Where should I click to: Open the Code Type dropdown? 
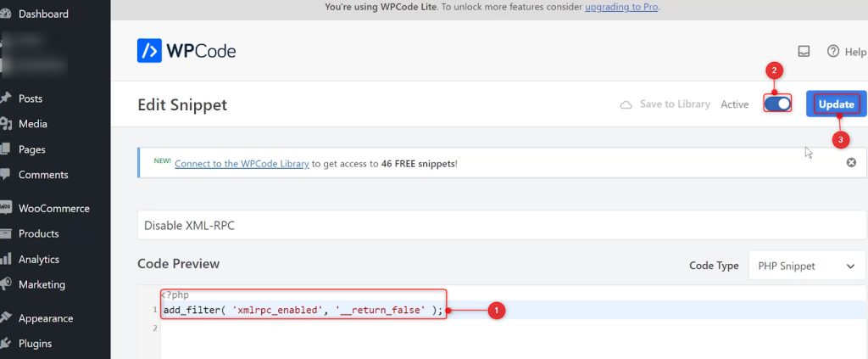tap(807, 266)
